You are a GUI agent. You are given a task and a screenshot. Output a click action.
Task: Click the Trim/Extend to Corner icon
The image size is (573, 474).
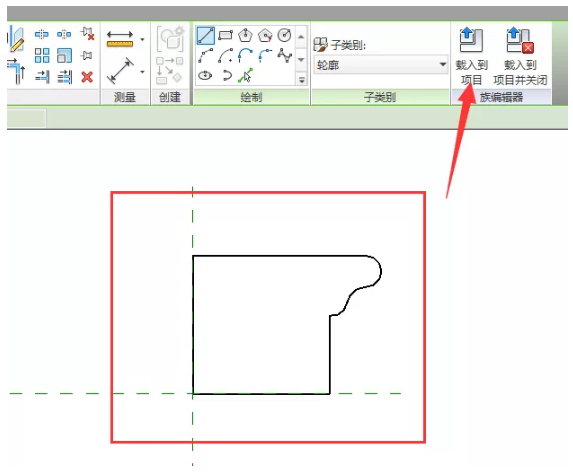pos(16,71)
